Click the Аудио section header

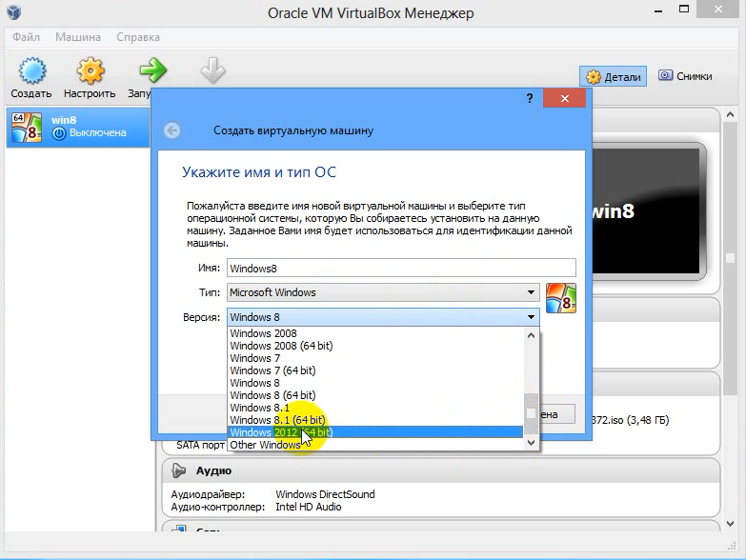tap(440, 470)
